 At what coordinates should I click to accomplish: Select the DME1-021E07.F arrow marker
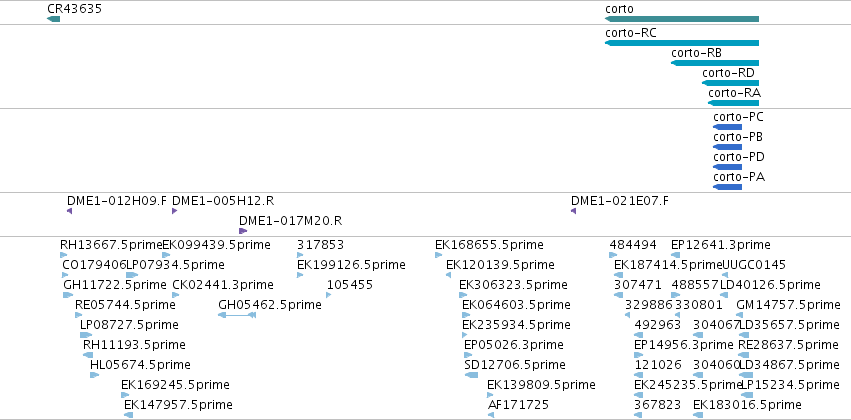point(574,211)
